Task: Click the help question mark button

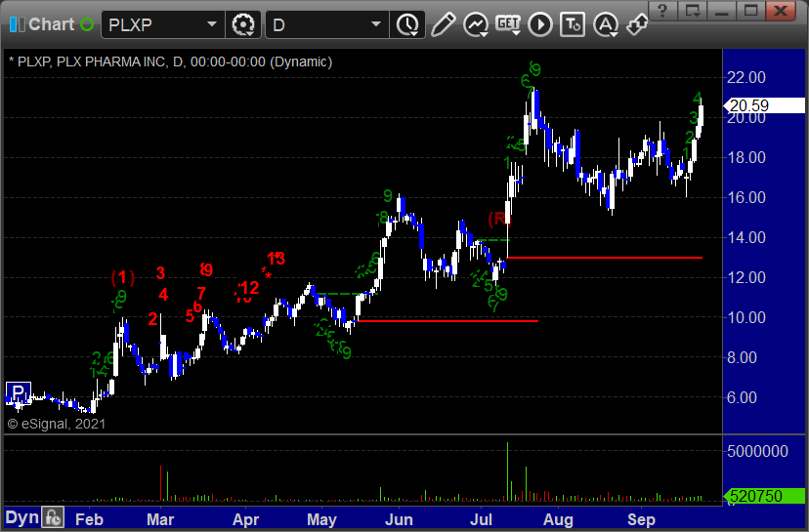Action: click(662, 11)
